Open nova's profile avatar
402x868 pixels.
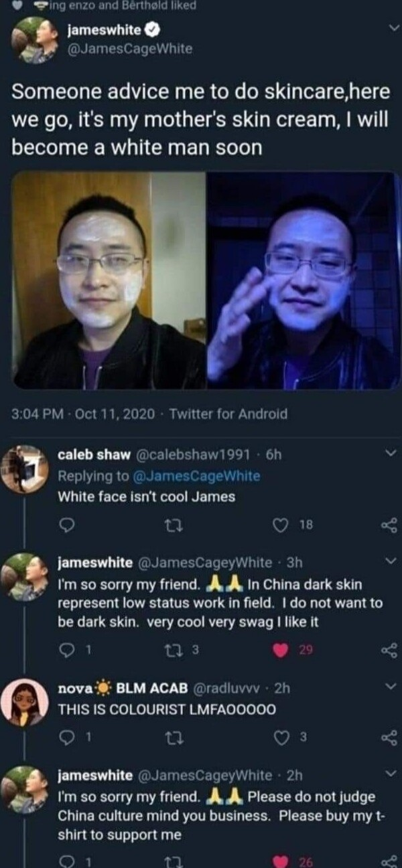tap(25, 704)
